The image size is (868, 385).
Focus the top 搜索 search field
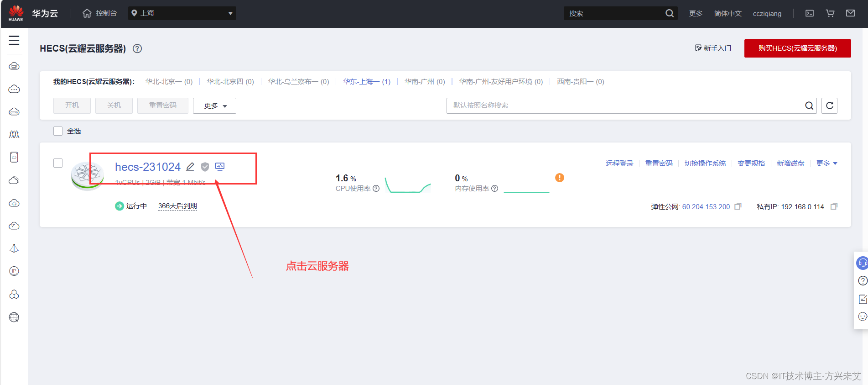613,13
